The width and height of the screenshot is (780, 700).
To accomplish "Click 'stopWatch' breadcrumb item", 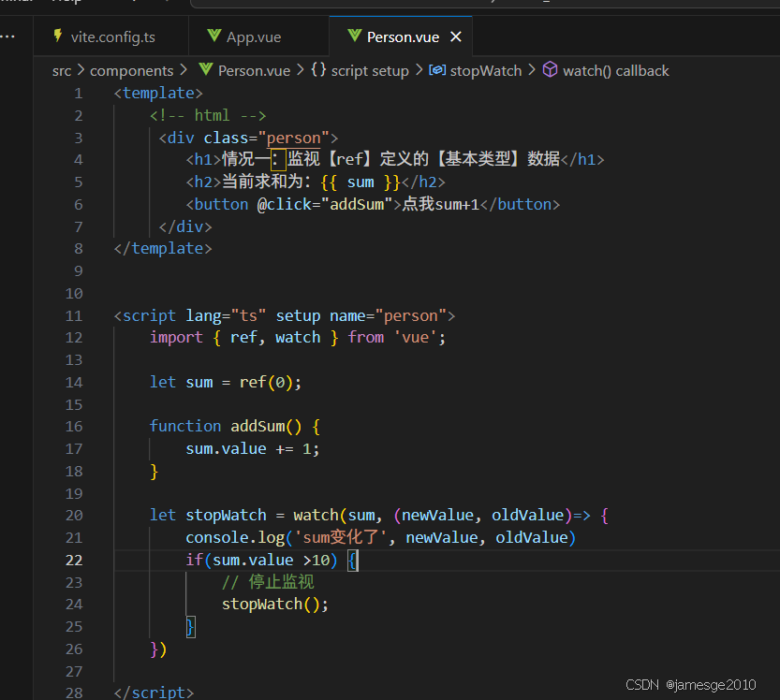I will coord(485,71).
